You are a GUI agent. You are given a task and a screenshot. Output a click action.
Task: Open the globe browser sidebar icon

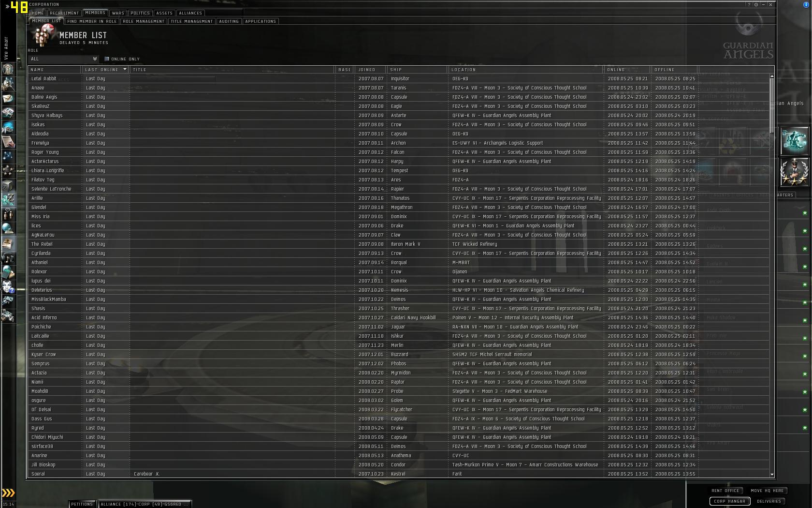pos(8,228)
